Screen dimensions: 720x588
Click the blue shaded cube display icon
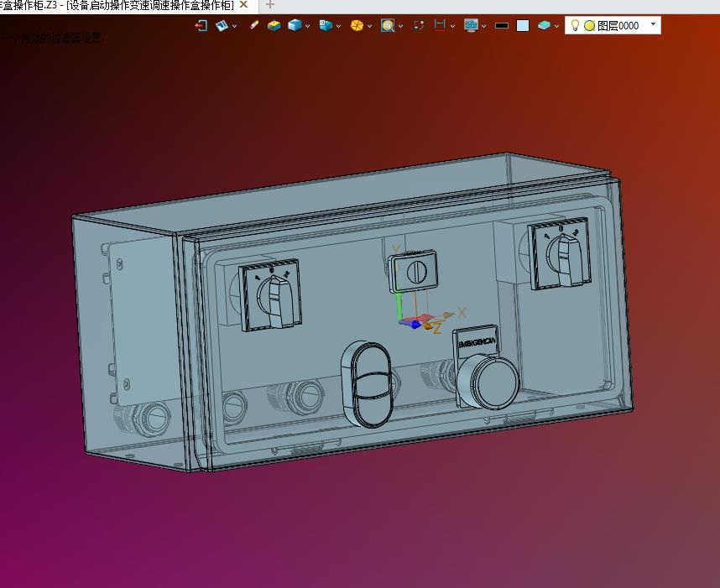(295, 25)
